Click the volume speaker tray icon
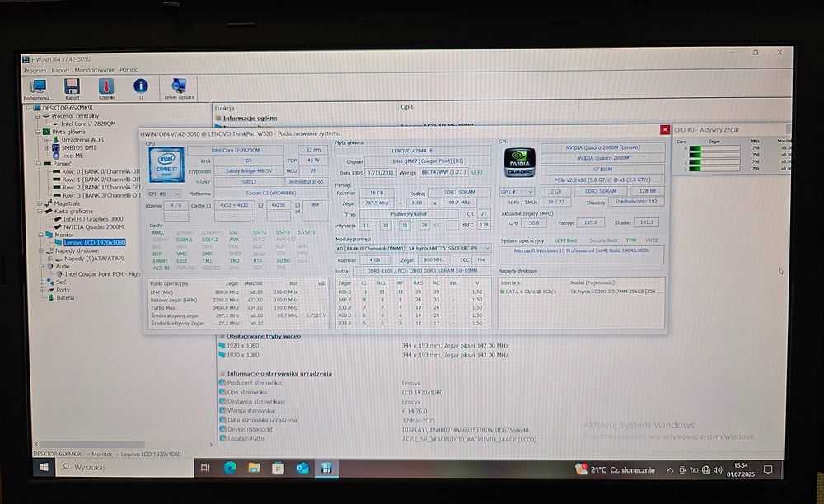 (x=718, y=470)
